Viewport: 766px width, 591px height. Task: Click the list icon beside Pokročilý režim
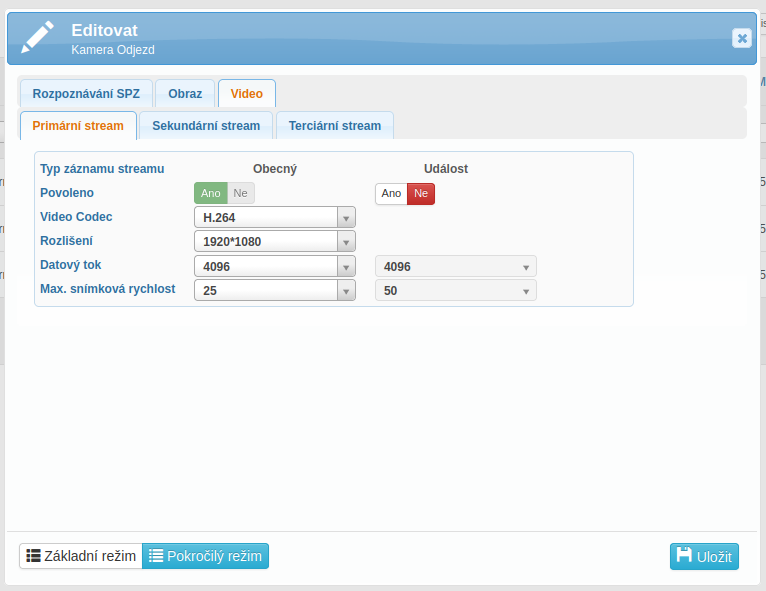click(x=156, y=556)
